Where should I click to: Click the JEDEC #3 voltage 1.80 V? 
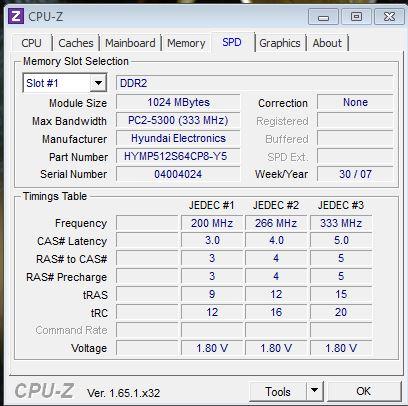341,348
